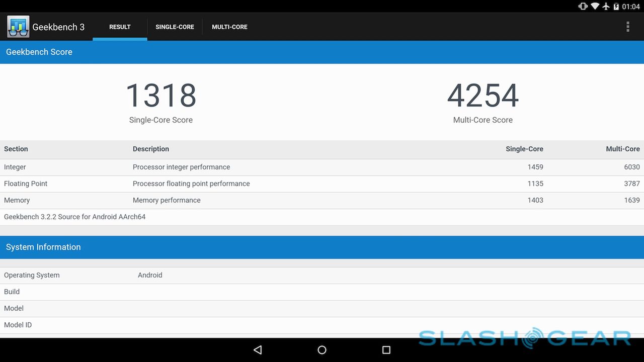Tap the 1318 single-core score
This screenshot has width=644, height=362.
pos(161,96)
